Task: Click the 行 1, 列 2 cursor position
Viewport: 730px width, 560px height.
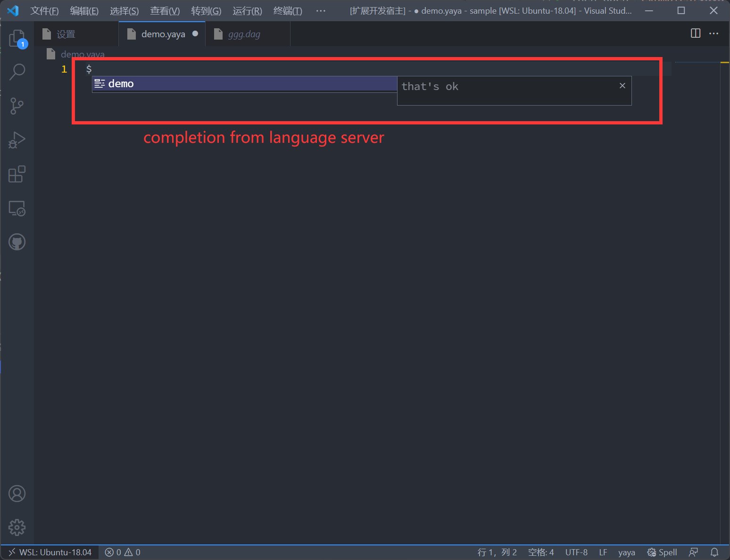Action: (497, 552)
